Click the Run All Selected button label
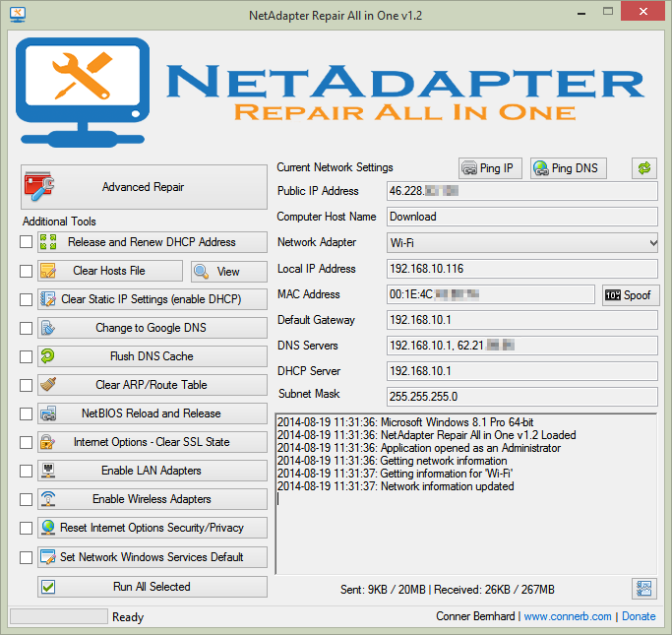The height and width of the screenshot is (635, 672). [x=152, y=587]
